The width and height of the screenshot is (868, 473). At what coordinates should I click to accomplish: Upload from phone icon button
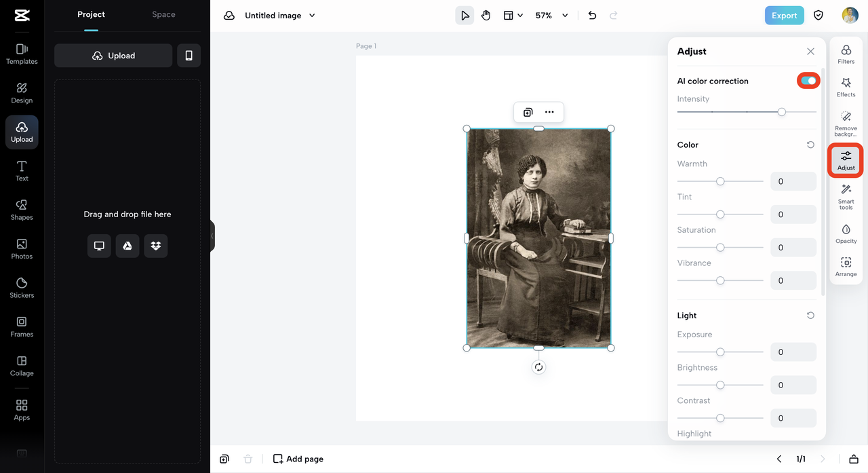pos(189,56)
